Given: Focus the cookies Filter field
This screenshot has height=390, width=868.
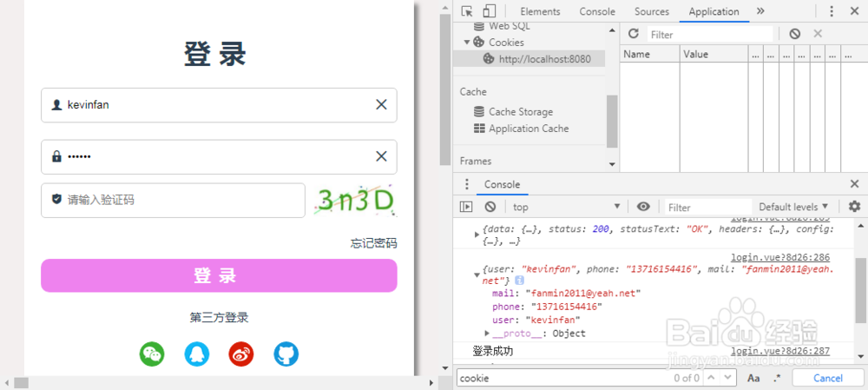Looking at the screenshot, I should (x=710, y=35).
